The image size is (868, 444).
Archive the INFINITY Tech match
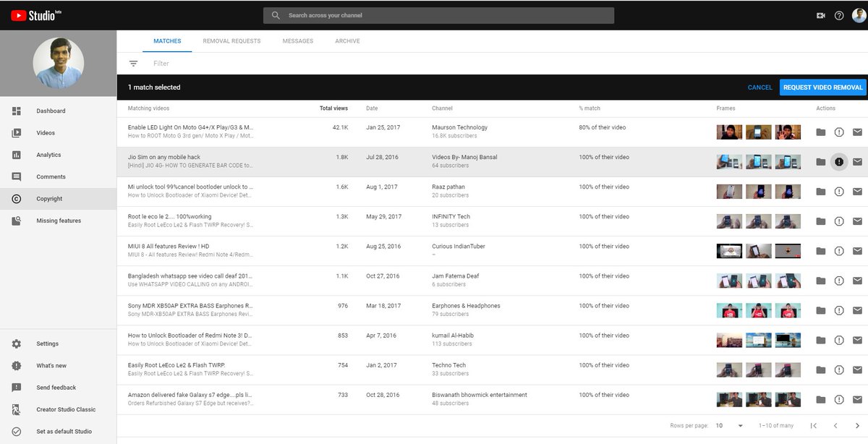pyautogui.click(x=820, y=221)
